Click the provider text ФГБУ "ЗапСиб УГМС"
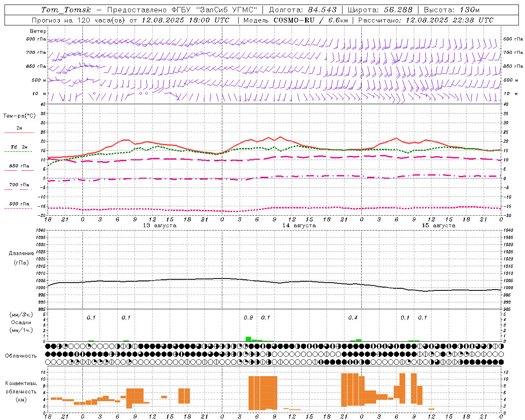Image resolution: width=525 pixels, height=420 pixels. [214, 10]
